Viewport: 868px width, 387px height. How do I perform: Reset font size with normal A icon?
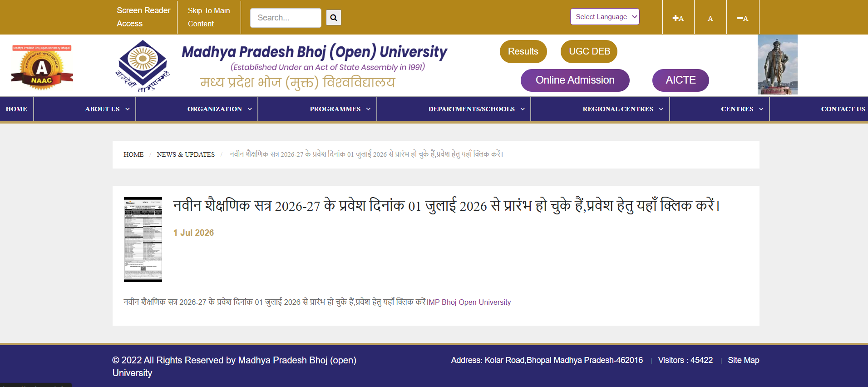coord(710,18)
